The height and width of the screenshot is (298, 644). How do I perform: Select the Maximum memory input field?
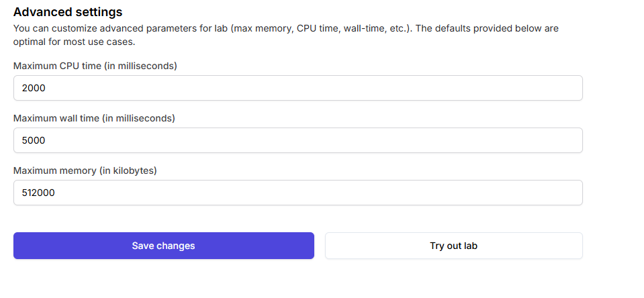[297, 193]
